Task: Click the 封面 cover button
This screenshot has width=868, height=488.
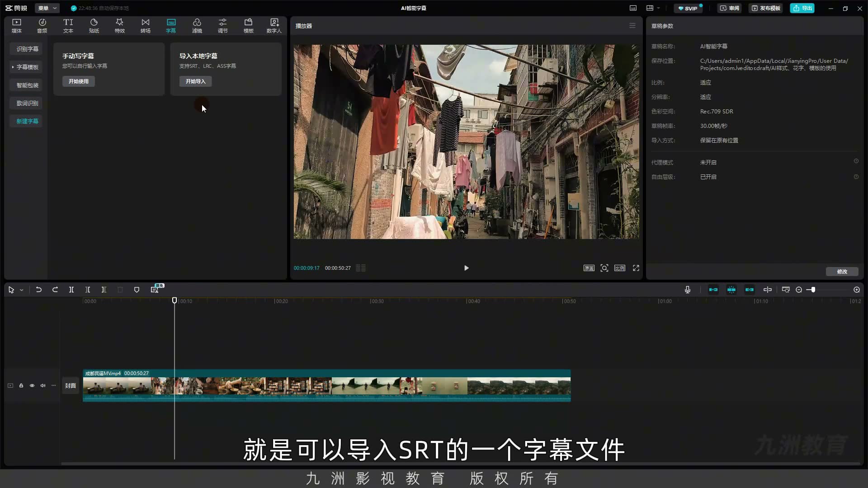Action: click(71, 385)
